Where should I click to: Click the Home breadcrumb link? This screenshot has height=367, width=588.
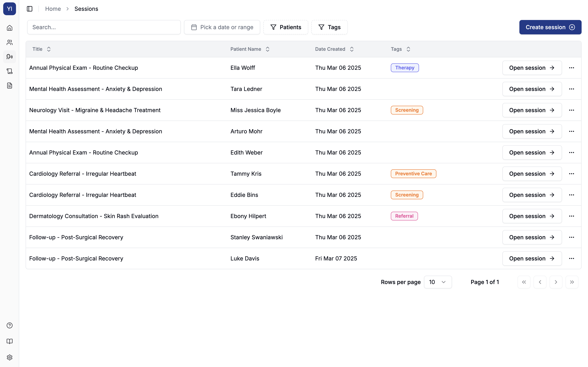pos(53,9)
